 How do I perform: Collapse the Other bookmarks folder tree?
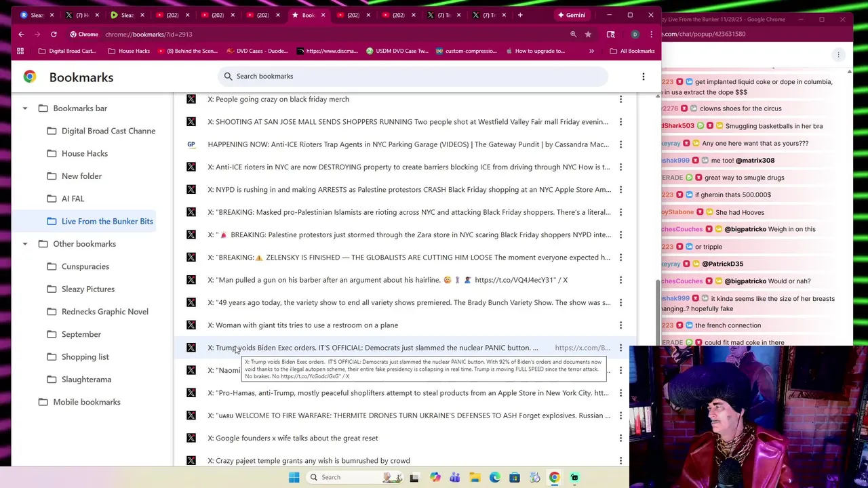click(25, 244)
